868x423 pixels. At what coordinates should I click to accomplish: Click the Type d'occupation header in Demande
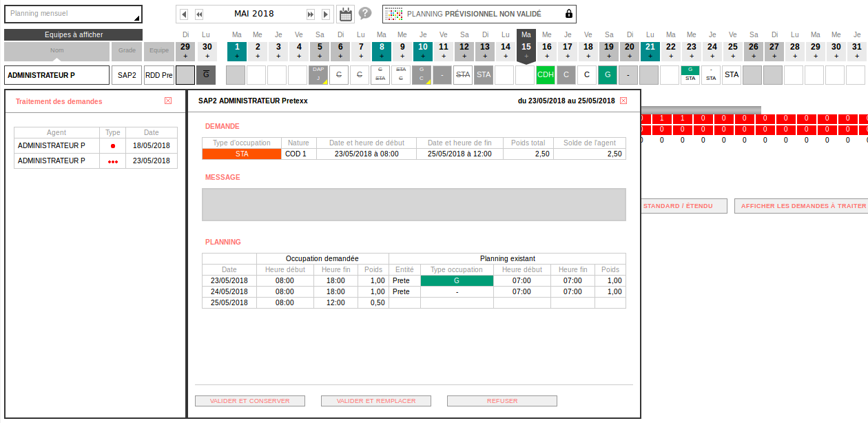pos(242,143)
